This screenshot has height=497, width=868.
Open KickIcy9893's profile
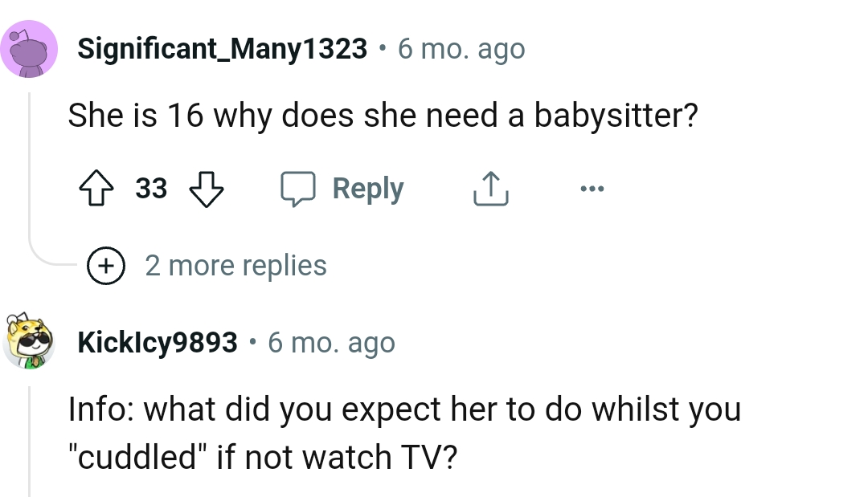click(x=158, y=342)
